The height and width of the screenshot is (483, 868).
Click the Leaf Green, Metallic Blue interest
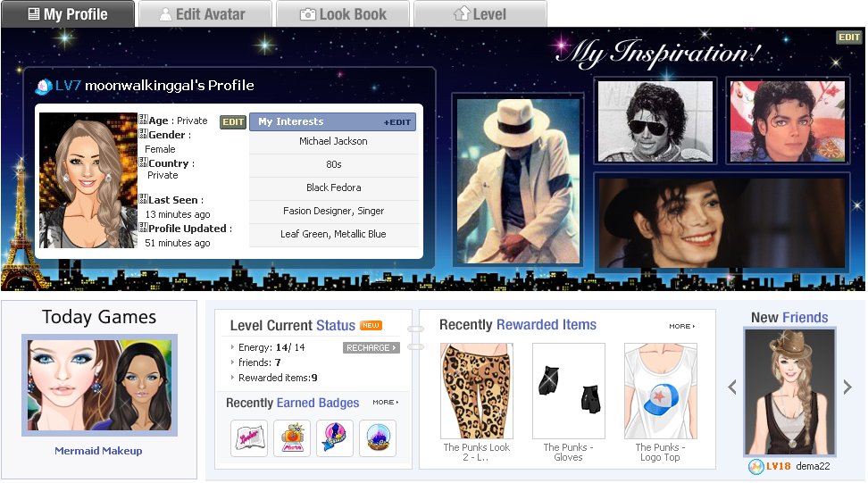(x=333, y=235)
